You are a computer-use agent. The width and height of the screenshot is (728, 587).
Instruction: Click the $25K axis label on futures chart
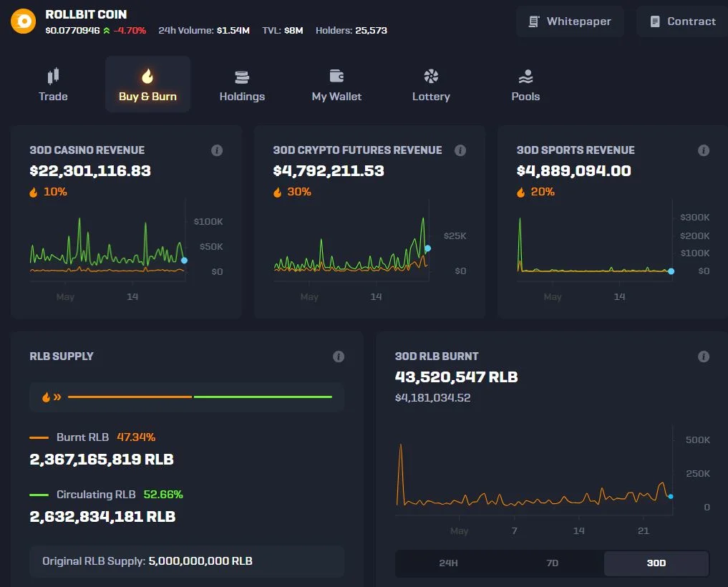(x=455, y=236)
